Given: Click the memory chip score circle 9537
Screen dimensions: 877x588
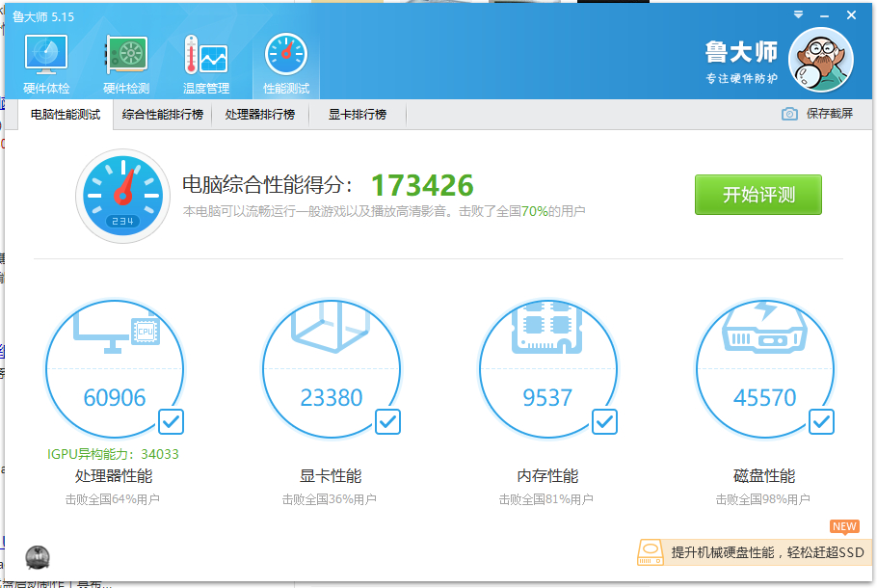Looking at the screenshot, I should 547,368.
